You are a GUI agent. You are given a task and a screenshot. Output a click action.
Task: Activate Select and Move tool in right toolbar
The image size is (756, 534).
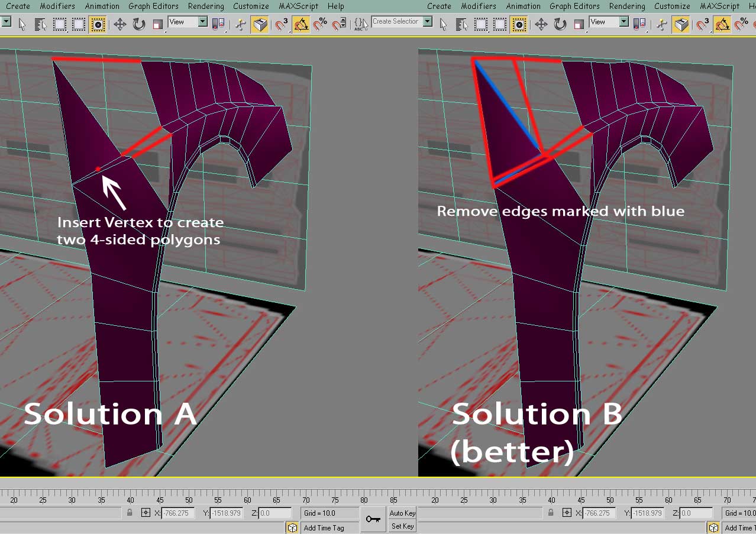pyautogui.click(x=541, y=24)
